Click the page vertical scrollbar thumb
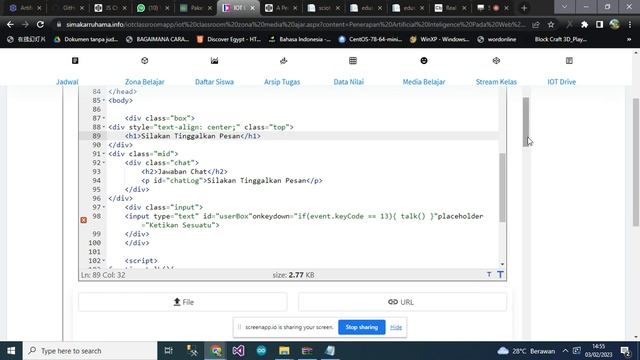The image size is (640, 360). pos(636,162)
